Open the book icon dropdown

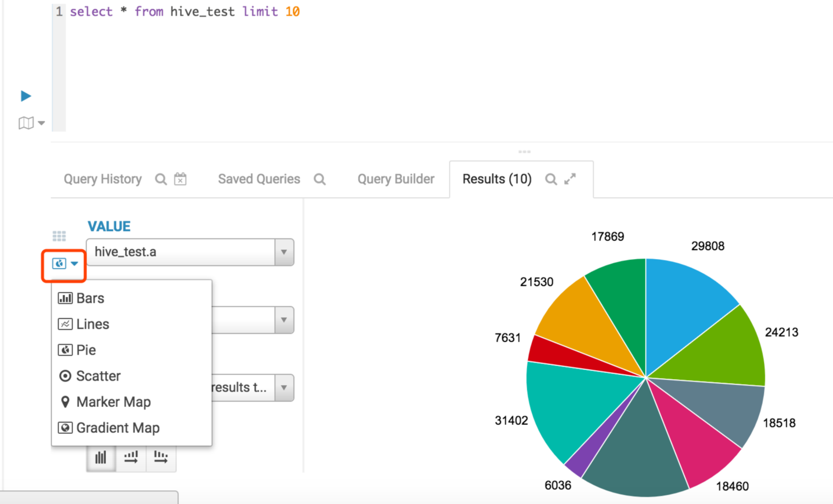[31, 123]
